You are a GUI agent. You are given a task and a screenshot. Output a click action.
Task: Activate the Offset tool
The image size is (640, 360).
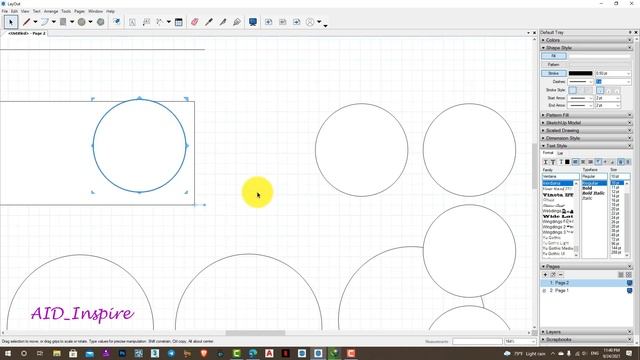[116, 22]
